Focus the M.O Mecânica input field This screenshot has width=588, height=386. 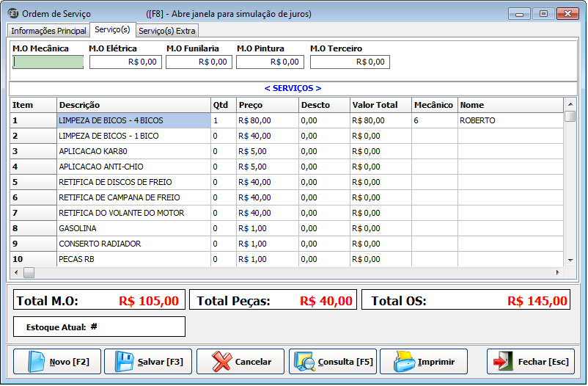pos(48,62)
